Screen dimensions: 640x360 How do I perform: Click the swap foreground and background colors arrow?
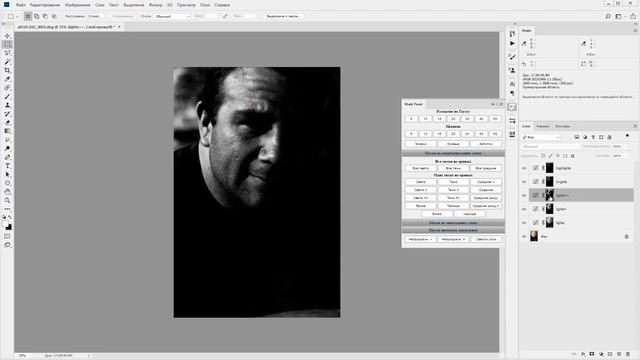pos(10,217)
